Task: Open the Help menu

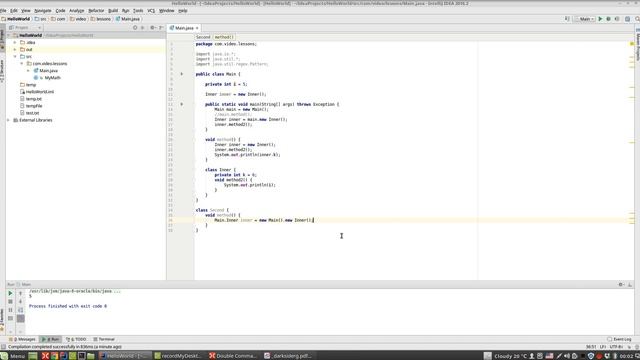Action: point(183,11)
